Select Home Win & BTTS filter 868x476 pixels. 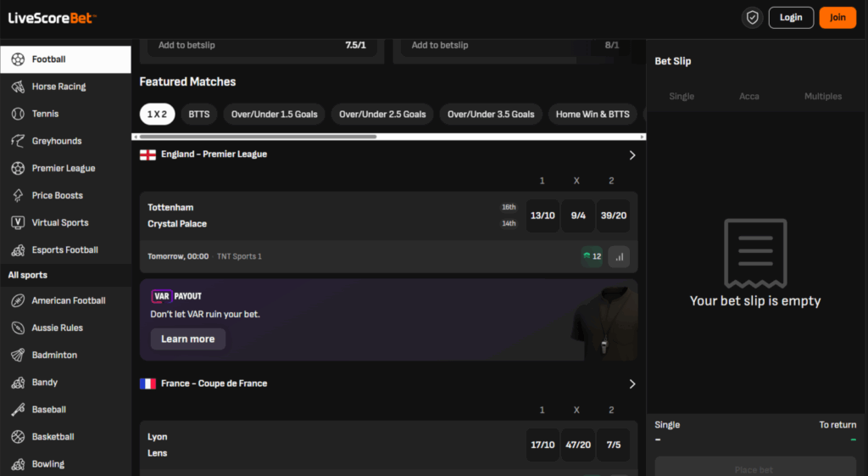tap(593, 115)
